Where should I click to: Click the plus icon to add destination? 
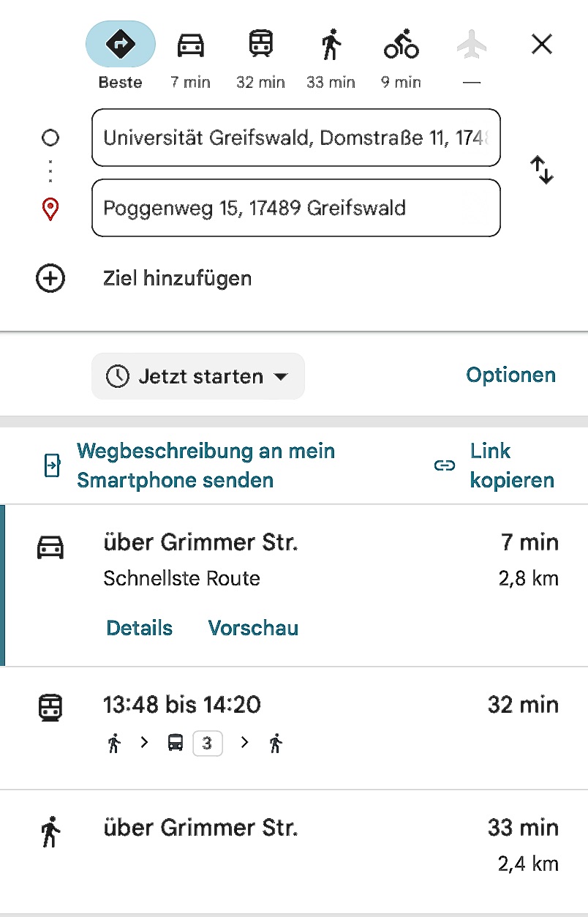click(x=50, y=279)
